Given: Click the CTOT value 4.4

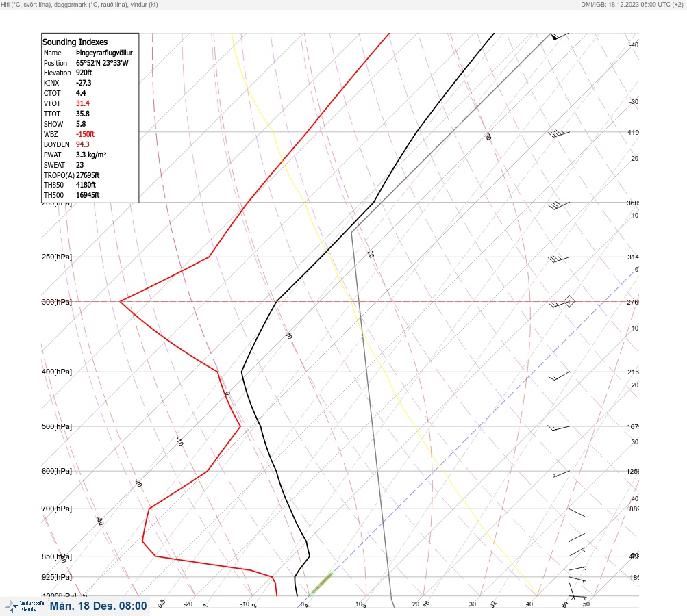Looking at the screenshot, I should point(81,93).
